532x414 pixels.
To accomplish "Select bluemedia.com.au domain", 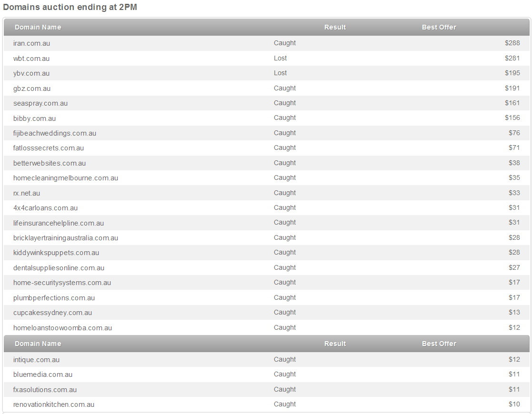I will (x=43, y=375).
